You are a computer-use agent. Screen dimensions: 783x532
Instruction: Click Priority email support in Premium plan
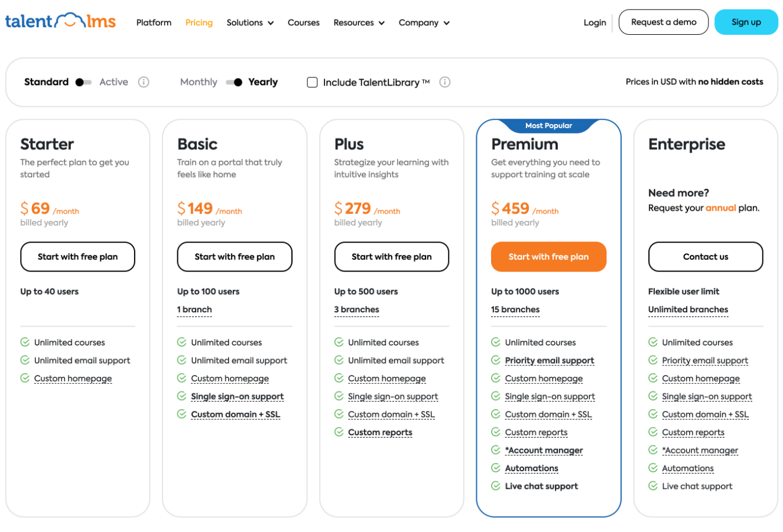[x=550, y=361]
